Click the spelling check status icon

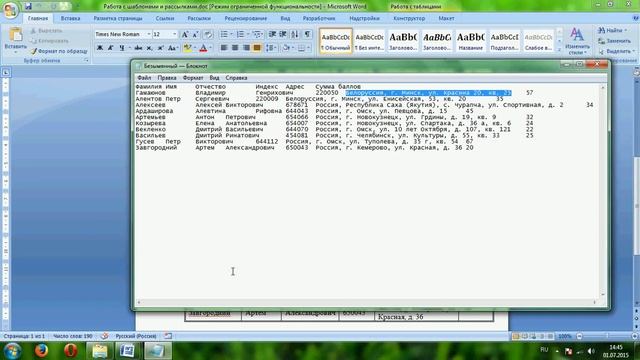point(104,336)
